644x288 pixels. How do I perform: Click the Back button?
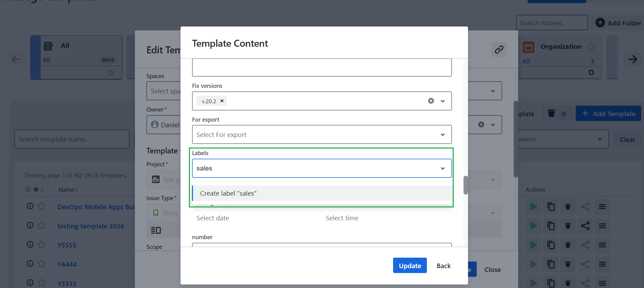(x=443, y=266)
